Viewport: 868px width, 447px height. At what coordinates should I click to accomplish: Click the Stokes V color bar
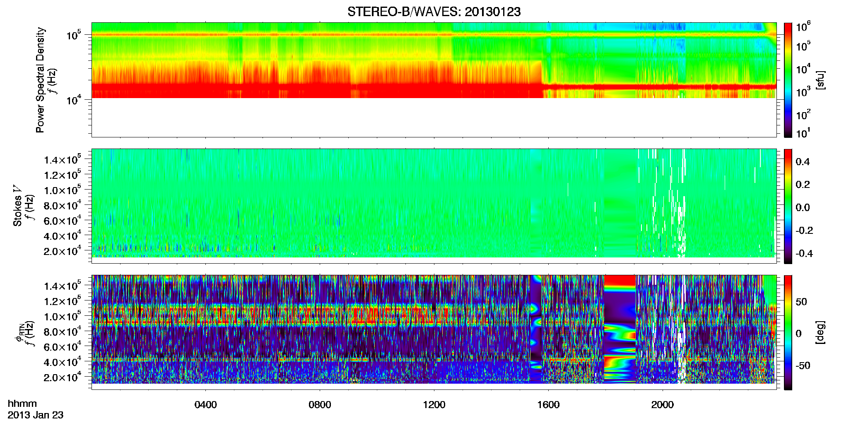point(788,206)
